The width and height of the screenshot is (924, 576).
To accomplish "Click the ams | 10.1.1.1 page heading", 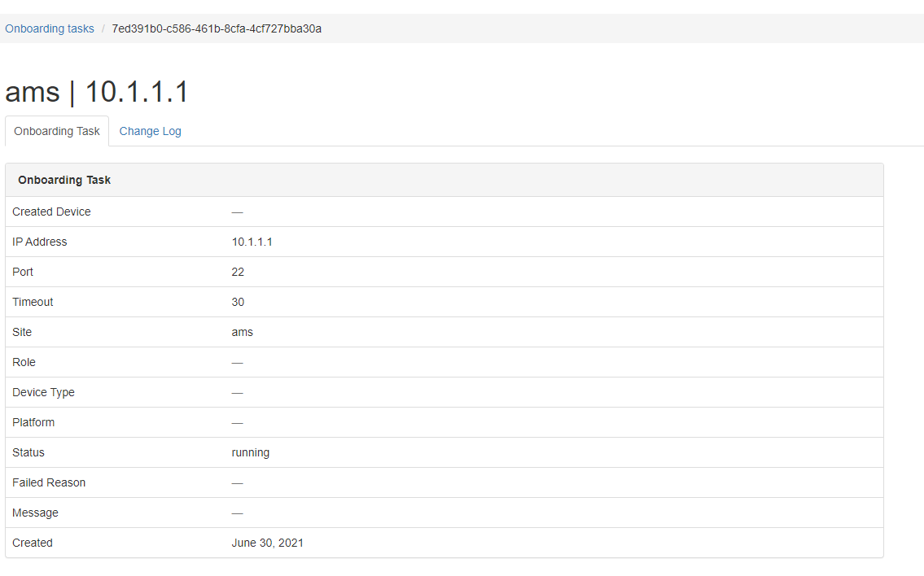I will [x=97, y=92].
